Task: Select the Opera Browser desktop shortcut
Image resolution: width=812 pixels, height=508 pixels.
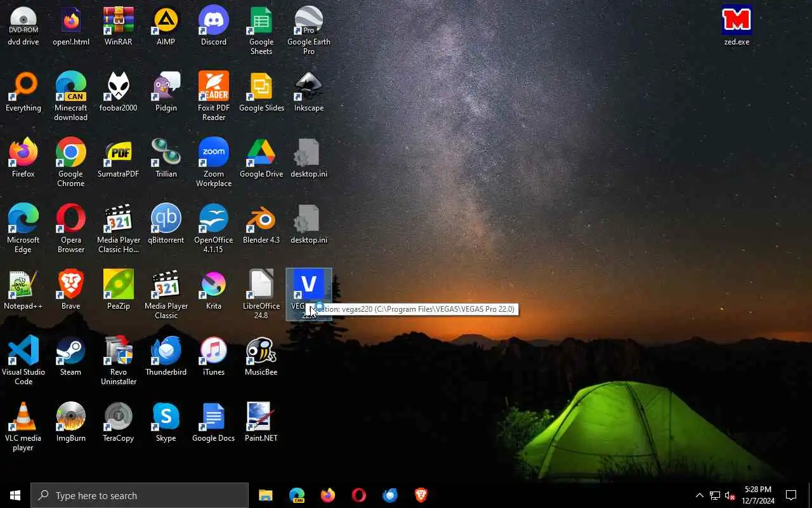Action: (x=71, y=229)
